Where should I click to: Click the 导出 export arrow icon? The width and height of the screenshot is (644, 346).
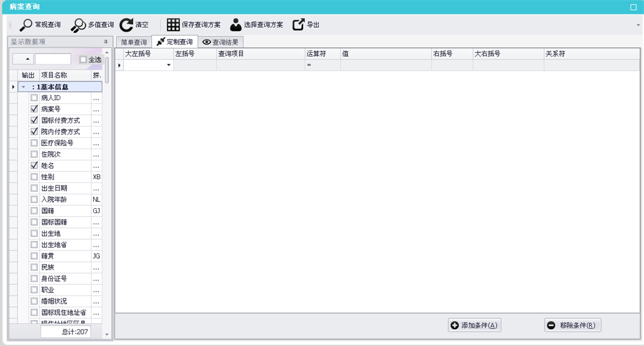[299, 25]
